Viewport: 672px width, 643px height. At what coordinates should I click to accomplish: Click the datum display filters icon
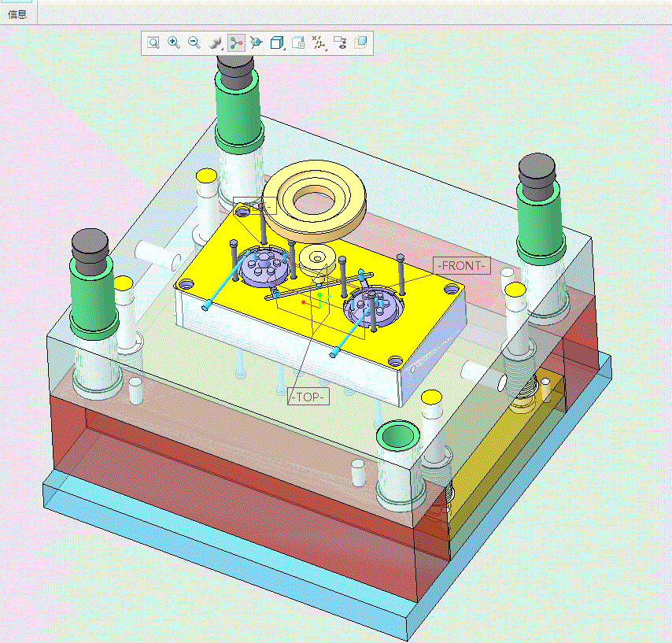[318, 42]
